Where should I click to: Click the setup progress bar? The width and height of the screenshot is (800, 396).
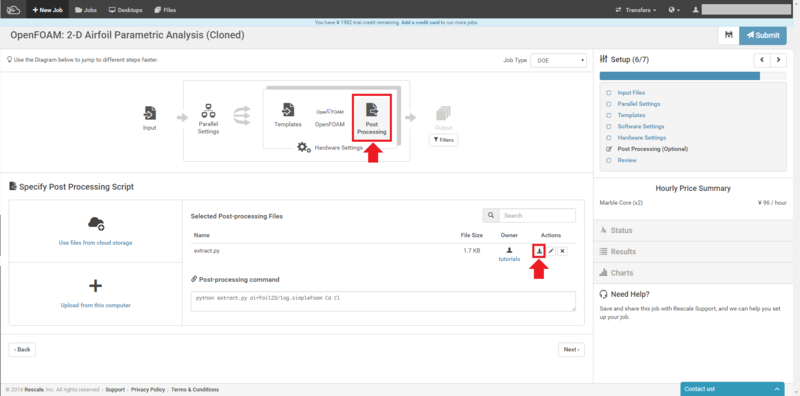click(x=693, y=76)
